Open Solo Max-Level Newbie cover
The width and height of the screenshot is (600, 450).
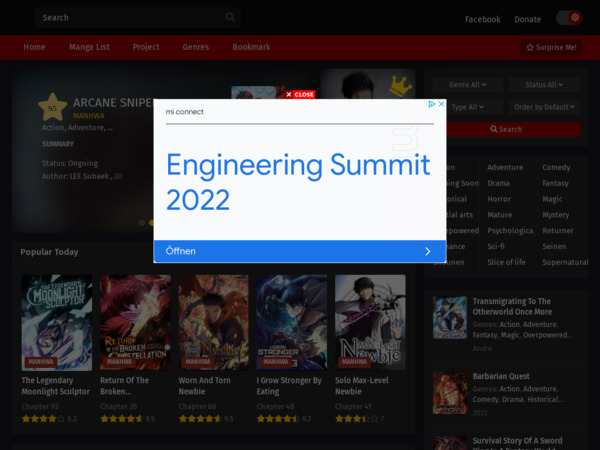tap(370, 323)
